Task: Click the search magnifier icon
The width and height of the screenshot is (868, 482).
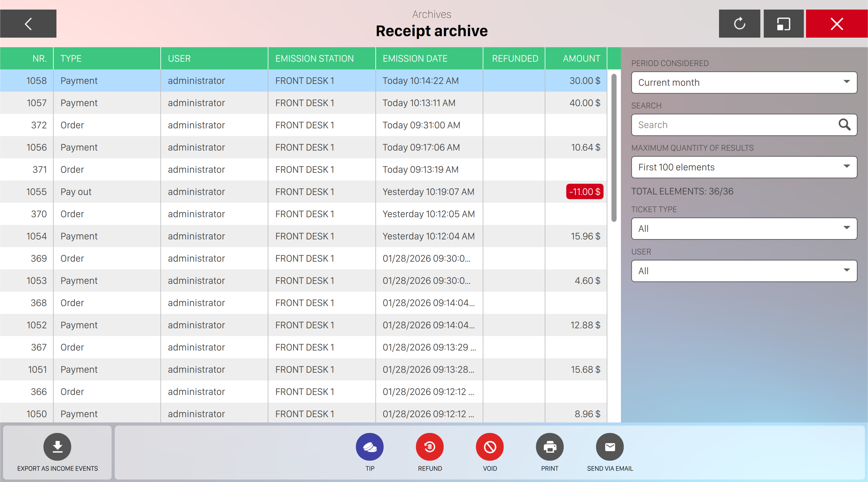Action: click(x=844, y=125)
